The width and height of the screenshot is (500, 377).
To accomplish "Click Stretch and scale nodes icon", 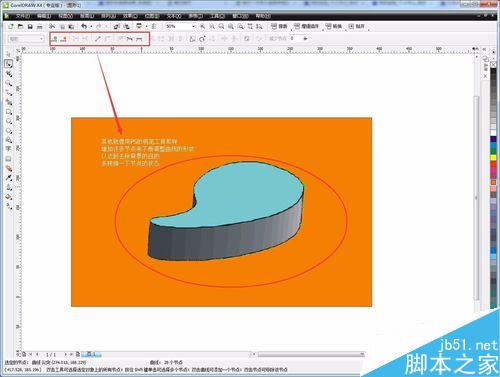I will (192, 39).
